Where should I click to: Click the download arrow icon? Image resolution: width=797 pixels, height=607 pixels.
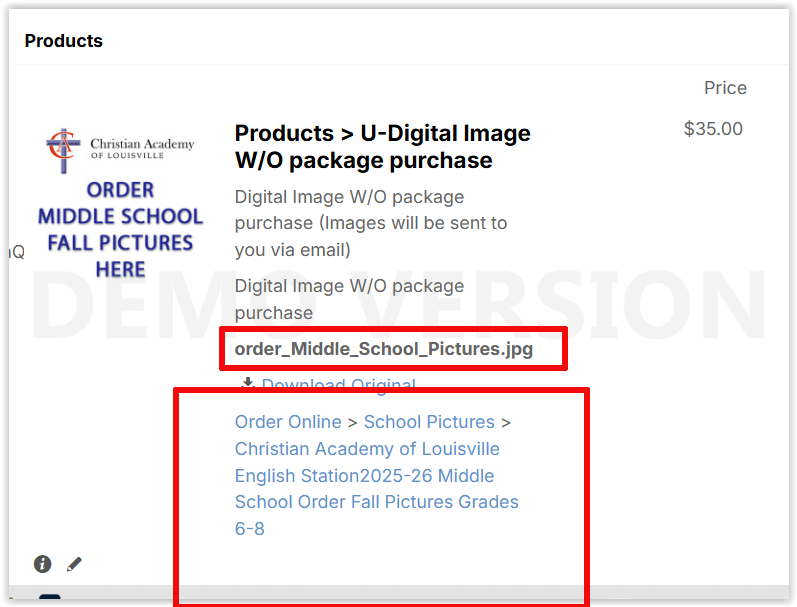248,383
